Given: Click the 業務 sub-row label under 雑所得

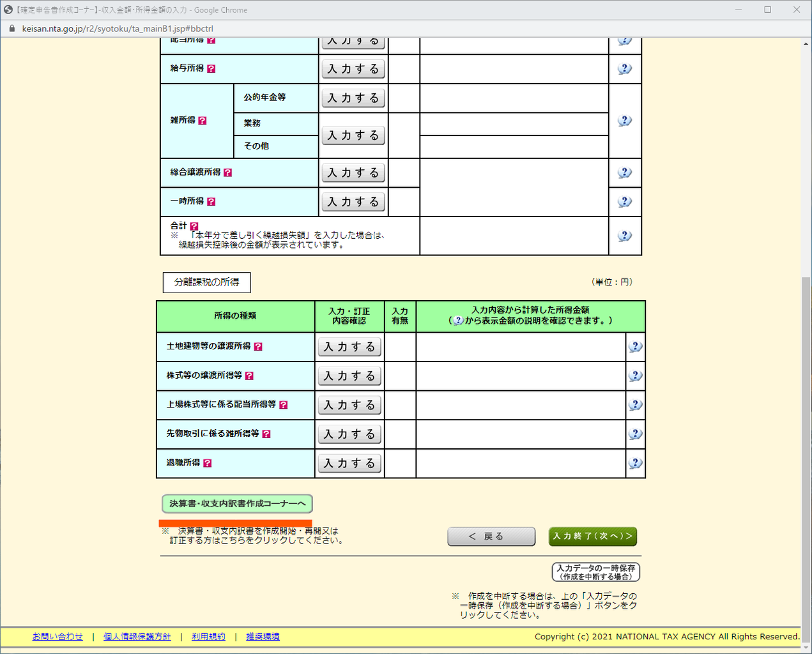Looking at the screenshot, I should click(x=252, y=123).
